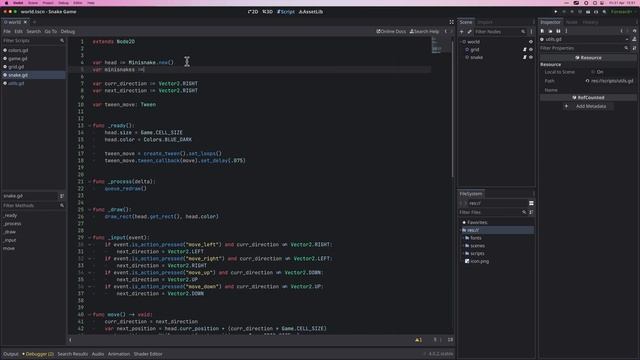Toggle visibility of the grid node
Viewport: 640px width, 360px height.
(531, 49)
